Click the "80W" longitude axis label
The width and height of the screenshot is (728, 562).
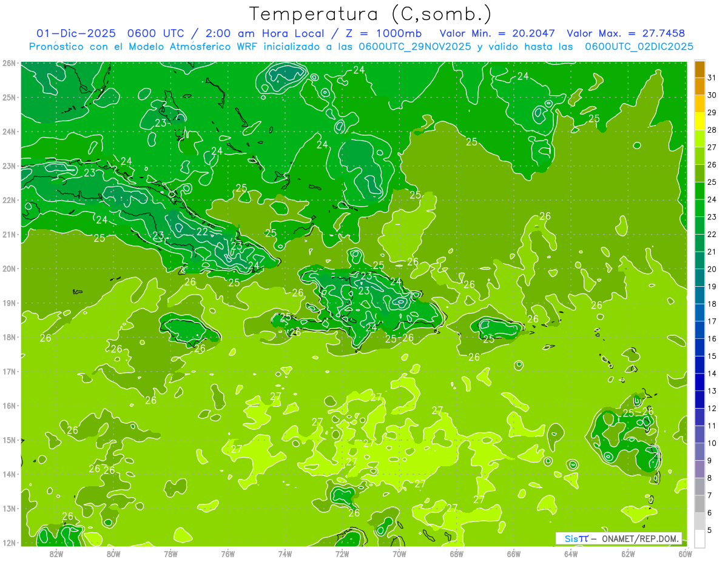coord(113,554)
